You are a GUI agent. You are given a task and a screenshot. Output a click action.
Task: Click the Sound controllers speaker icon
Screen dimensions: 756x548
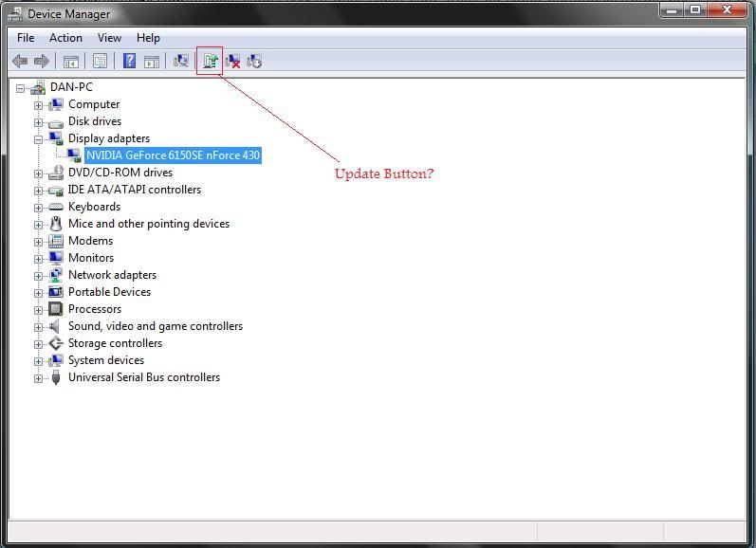pyautogui.click(x=55, y=326)
